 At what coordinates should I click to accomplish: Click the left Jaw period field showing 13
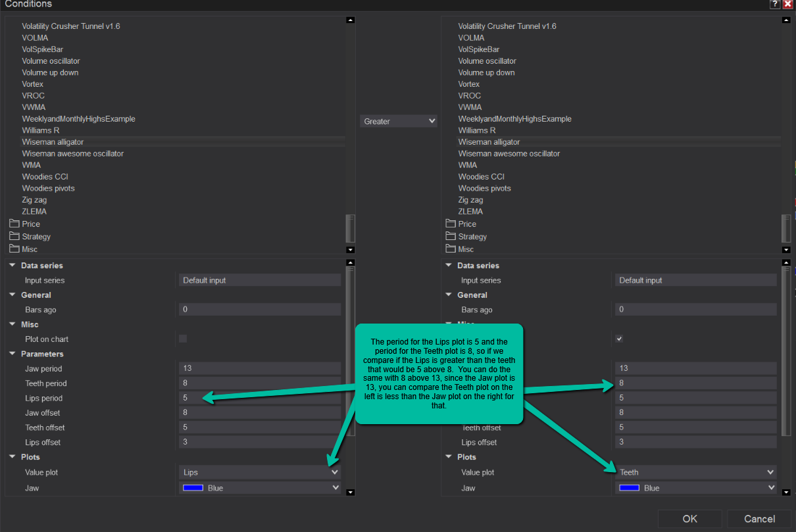(x=260, y=368)
